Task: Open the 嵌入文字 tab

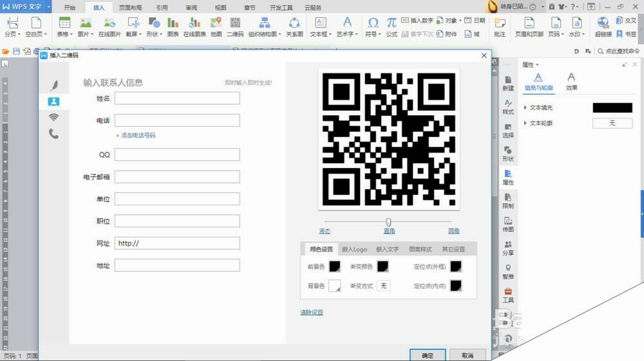Action: pos(387,249)
